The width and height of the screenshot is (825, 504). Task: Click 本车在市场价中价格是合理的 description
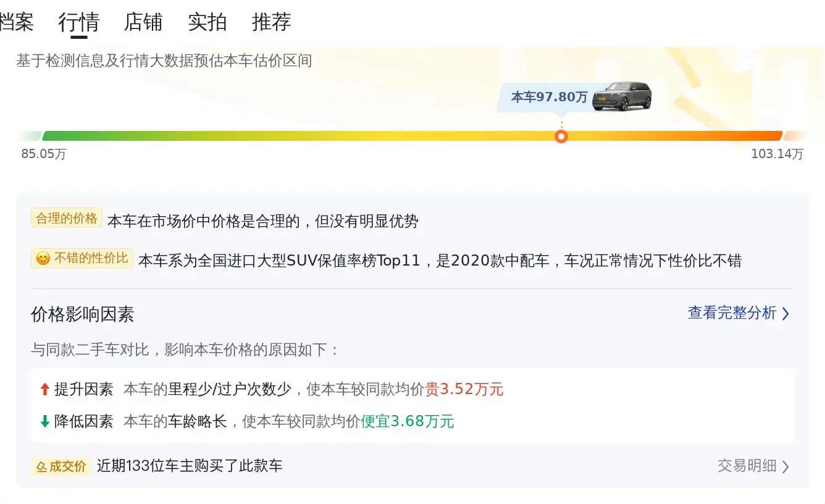263,220
